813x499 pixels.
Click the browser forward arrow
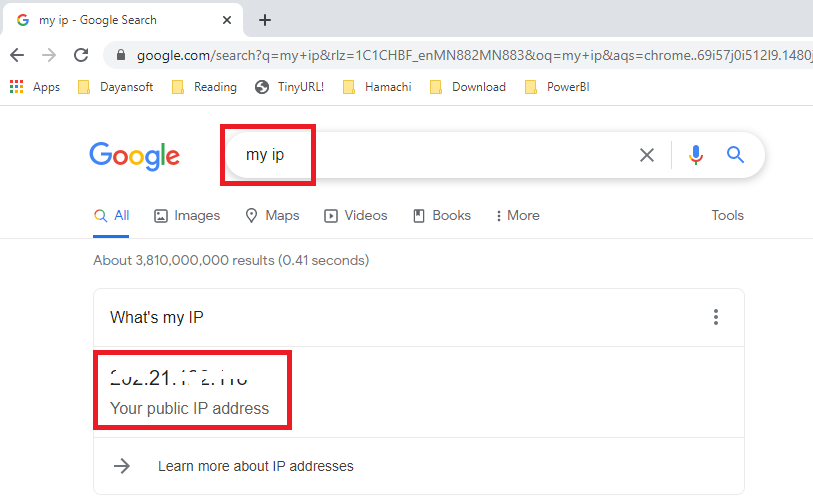click(x=49, y=55)
